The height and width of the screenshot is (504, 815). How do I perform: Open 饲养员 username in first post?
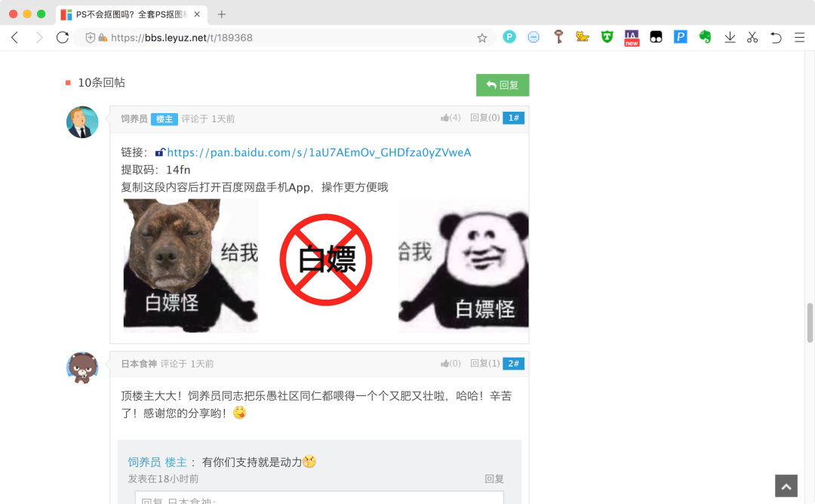pyautogui.click(x=134, y=119)
